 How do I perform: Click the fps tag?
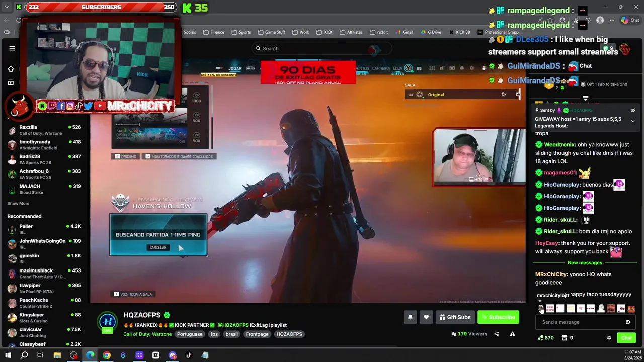pos(214,334)
